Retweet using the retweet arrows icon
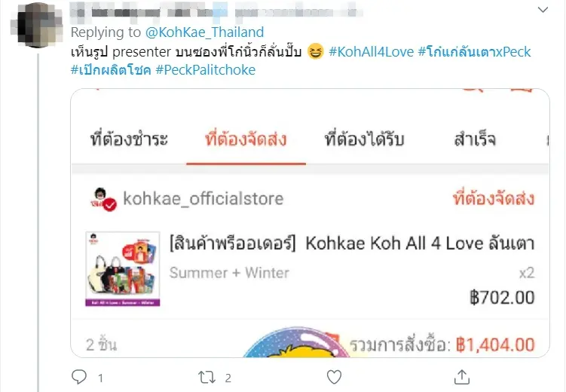The image size is (566, 392). pyautogui.click(x=207, y=378)
